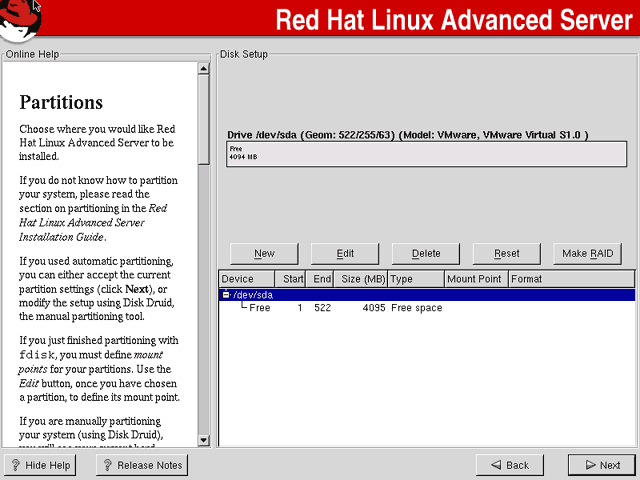The image size is (640, 480).
Task: Click the right arrow icon on Next
Action: (590, 465)
